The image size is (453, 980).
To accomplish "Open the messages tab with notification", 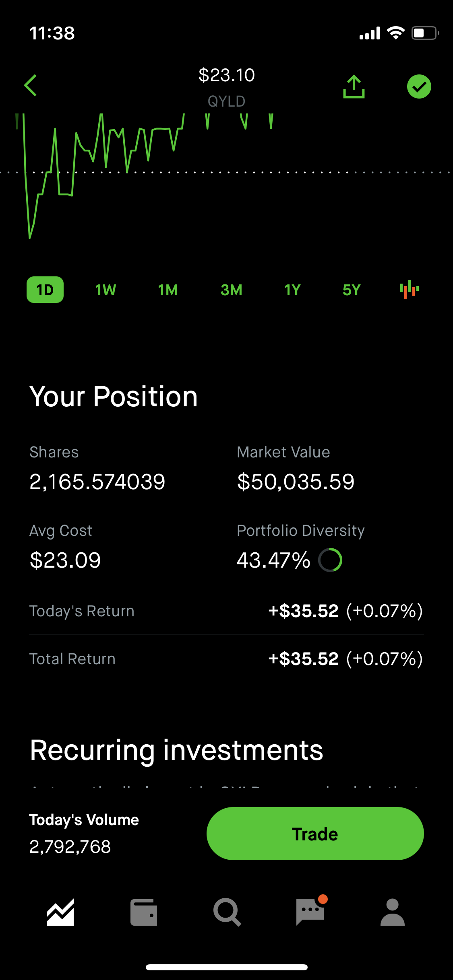I will [x=310, y=911].
